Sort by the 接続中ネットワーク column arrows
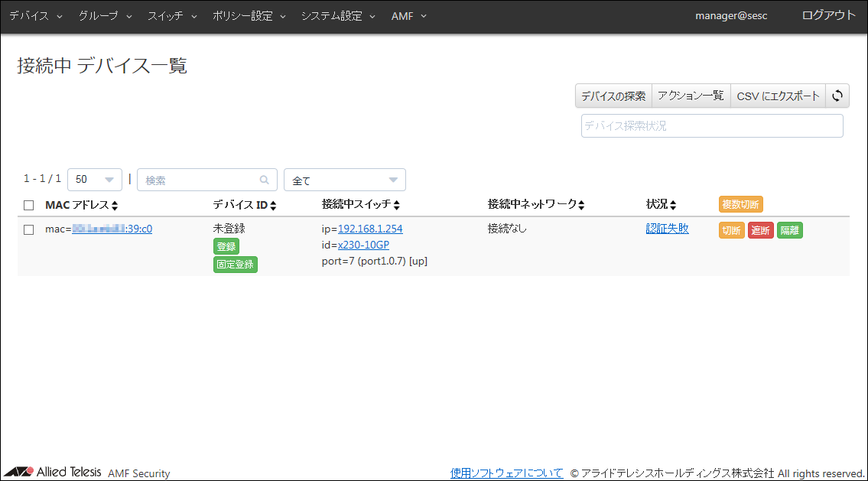This screenshot has height=481, width=868. (580, 204)
